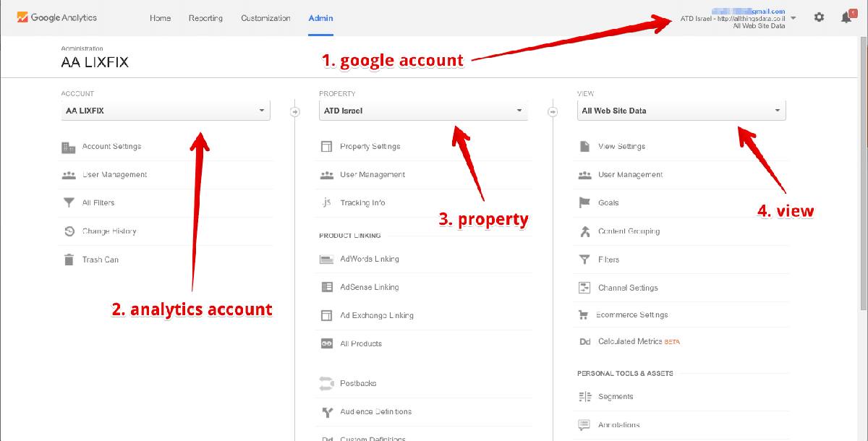Click the All Products link icon
The height and width of the screenshot is (441, 868).
(326, 344)
